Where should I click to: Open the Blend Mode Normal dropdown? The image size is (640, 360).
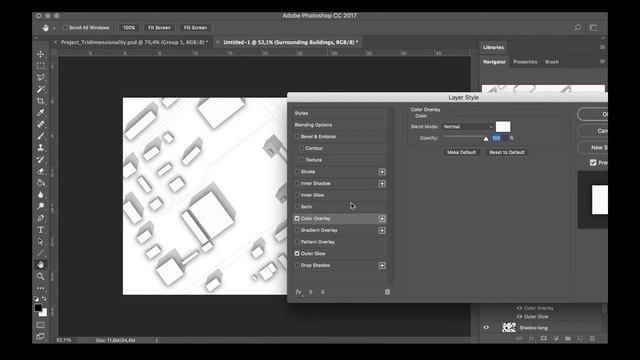click(468, 127)
